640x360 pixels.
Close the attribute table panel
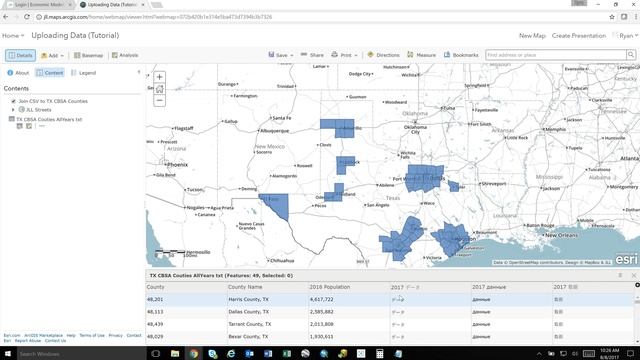633,276
